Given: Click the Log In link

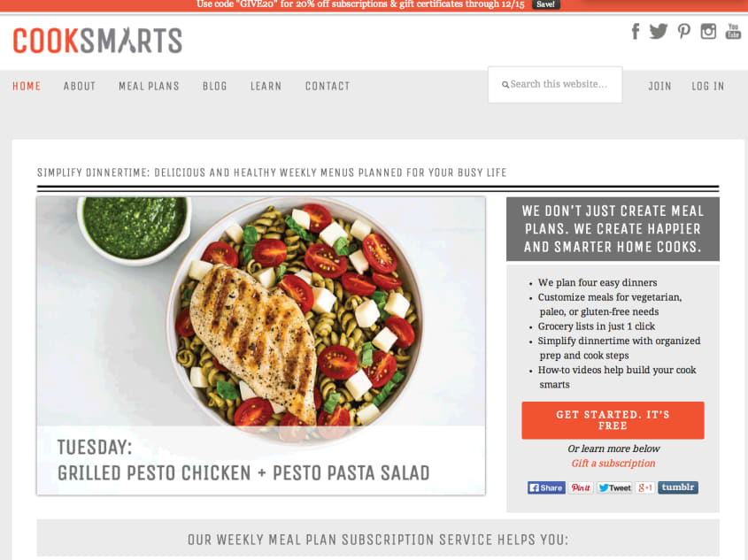Looking at the screenshot, I should (708, 87).
